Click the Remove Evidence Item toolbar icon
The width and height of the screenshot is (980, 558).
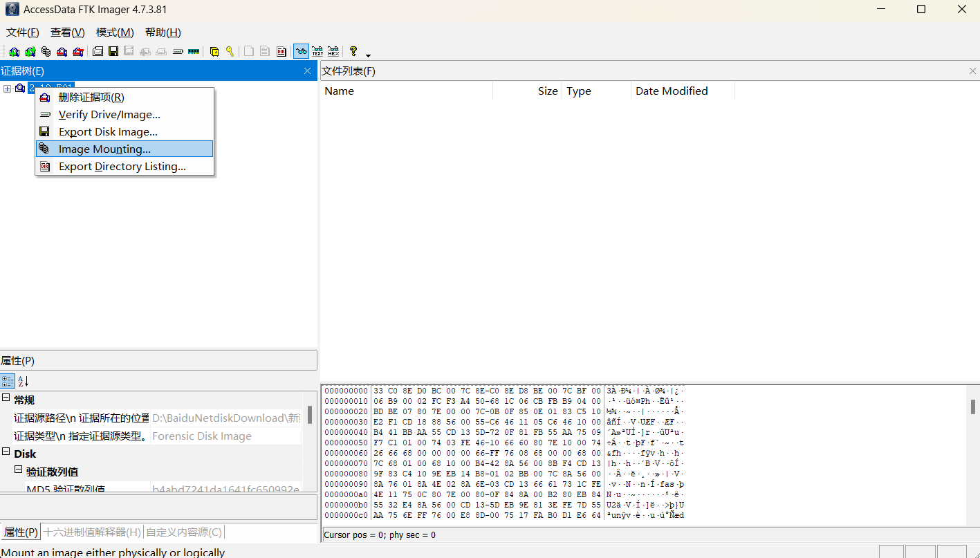(x=62, y=51)
